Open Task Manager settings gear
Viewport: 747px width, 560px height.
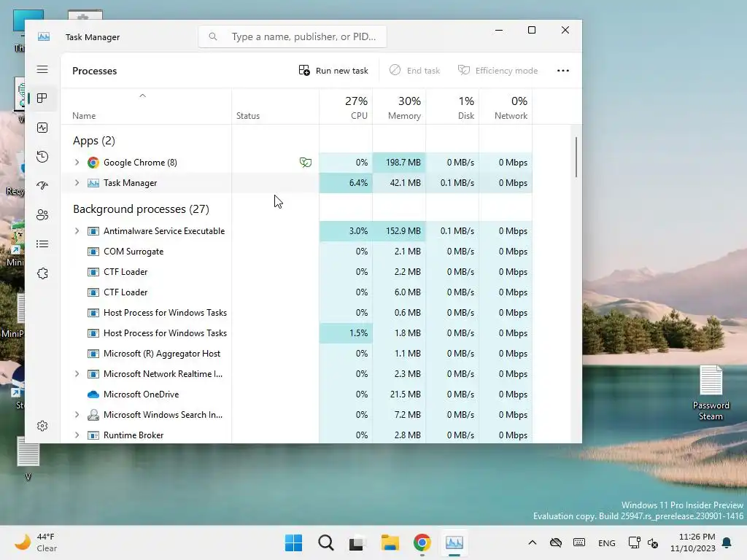pos(42,426)
